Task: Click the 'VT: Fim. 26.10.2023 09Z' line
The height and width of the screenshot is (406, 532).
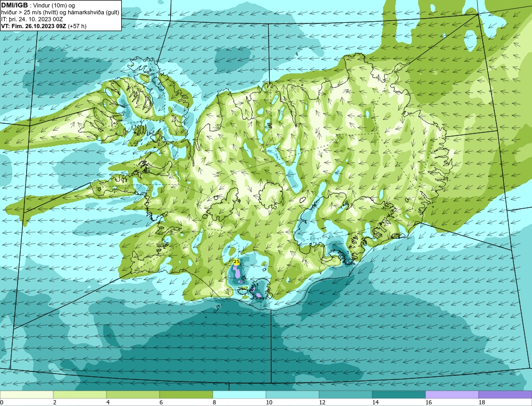Action: click(x=44, y=26)
